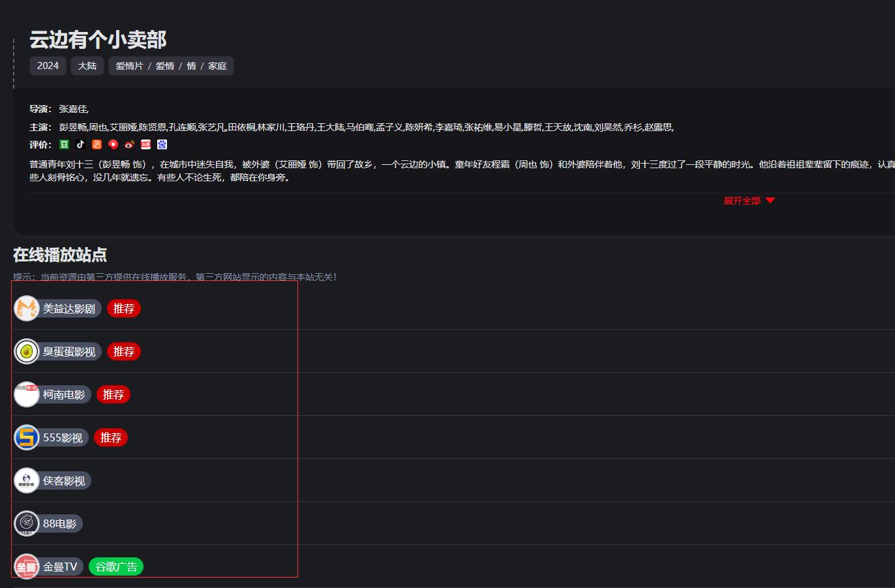
Task: Click the 2024 year tag
Action: (47, 66)
